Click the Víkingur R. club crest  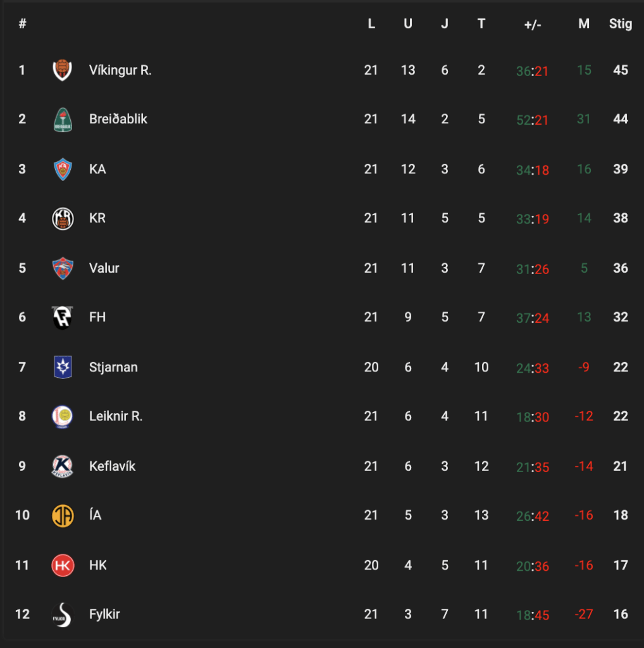[x=63, y=70]
